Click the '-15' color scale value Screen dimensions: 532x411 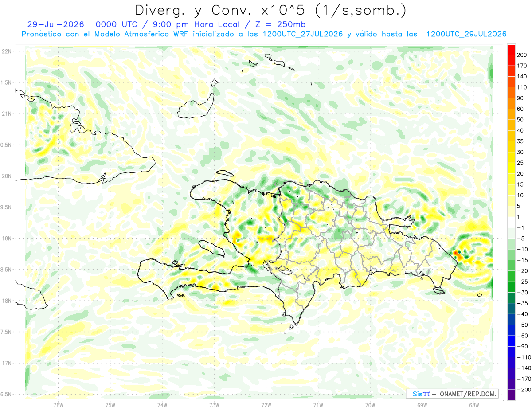pos(523,260)
